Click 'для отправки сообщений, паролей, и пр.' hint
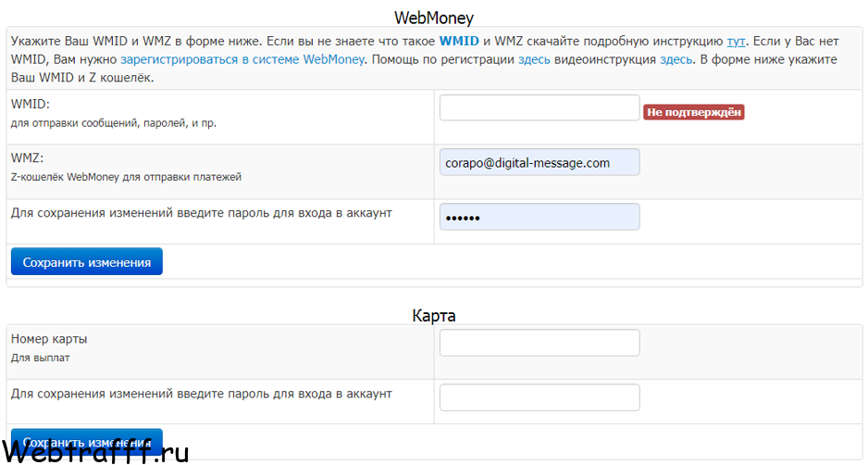This screenshot has width=868, height=465. [114, 123]
